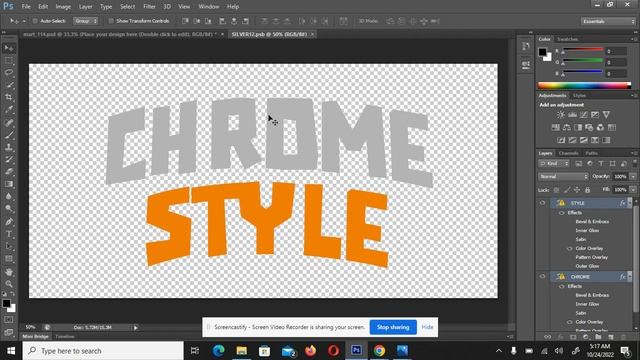Toggle the lock all layers icon
The height and width of the screenshot is (360, 640).
point(587,190)
